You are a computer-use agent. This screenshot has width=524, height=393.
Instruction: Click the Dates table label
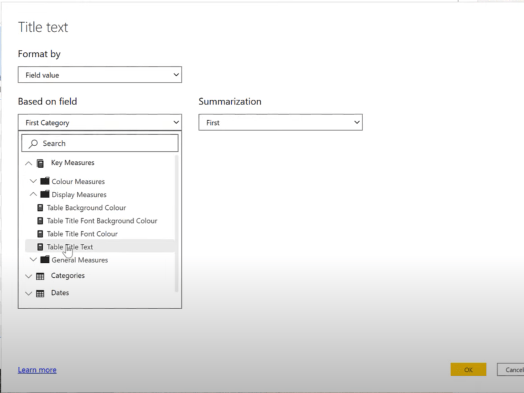point(60,293)
